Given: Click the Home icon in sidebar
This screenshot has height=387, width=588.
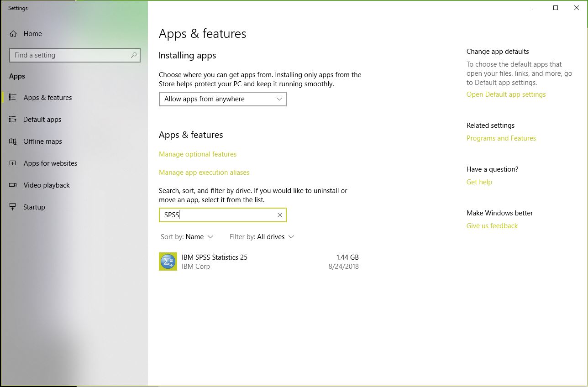Looking at the screenshot, I should [13, 34].
